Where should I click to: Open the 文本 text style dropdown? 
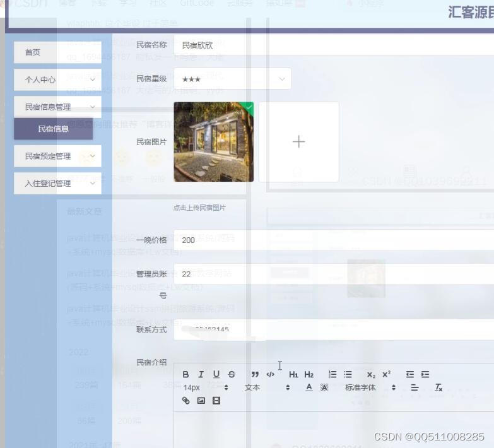[267, 387]
